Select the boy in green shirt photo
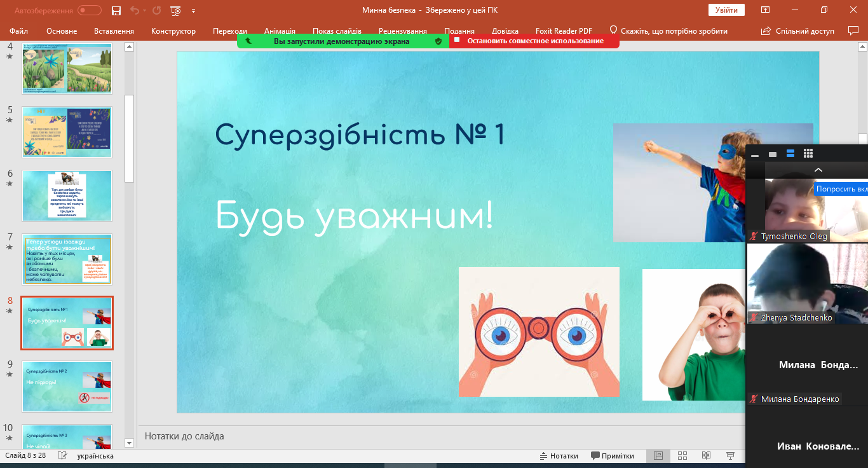 click(x=693, y=334)
